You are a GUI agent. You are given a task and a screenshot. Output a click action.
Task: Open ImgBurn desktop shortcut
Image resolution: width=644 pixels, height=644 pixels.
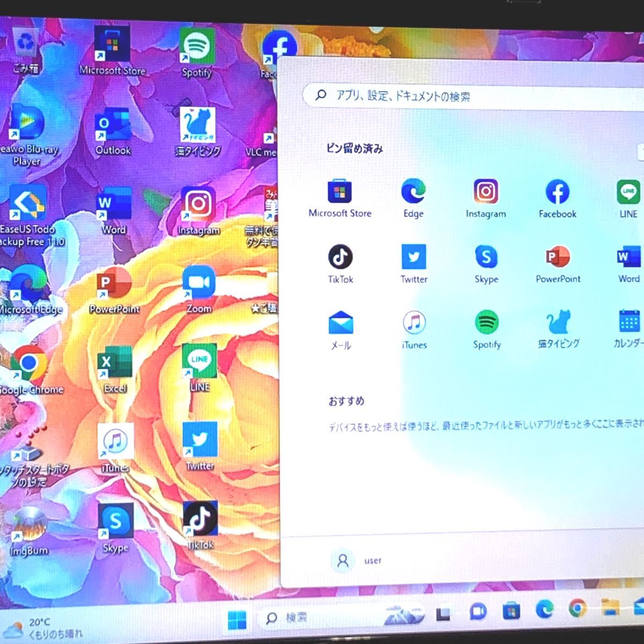[29, 531]
